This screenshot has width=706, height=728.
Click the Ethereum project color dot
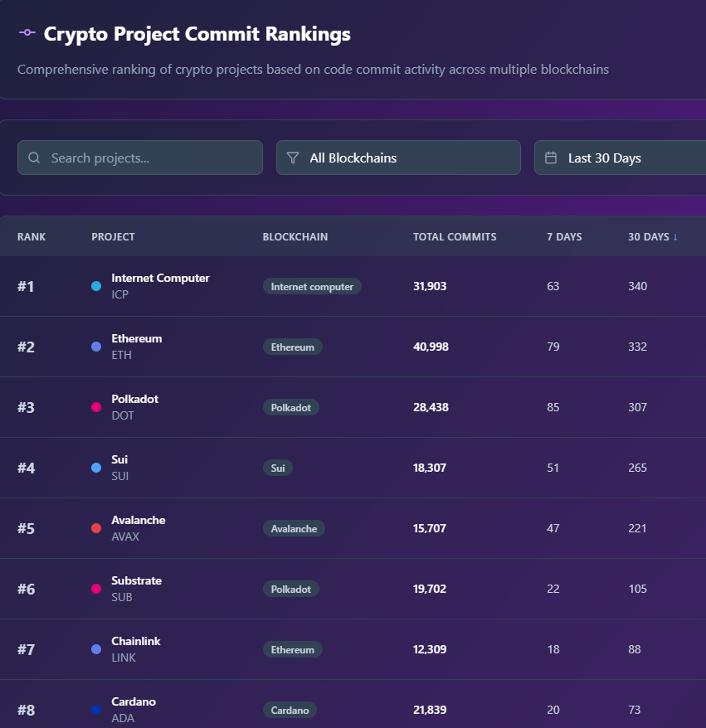click(x=96, y=347)
